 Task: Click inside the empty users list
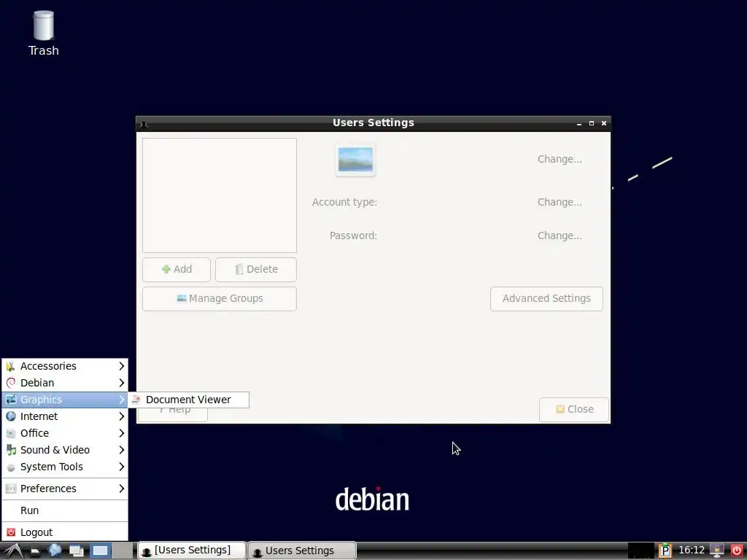click(219, 195)
